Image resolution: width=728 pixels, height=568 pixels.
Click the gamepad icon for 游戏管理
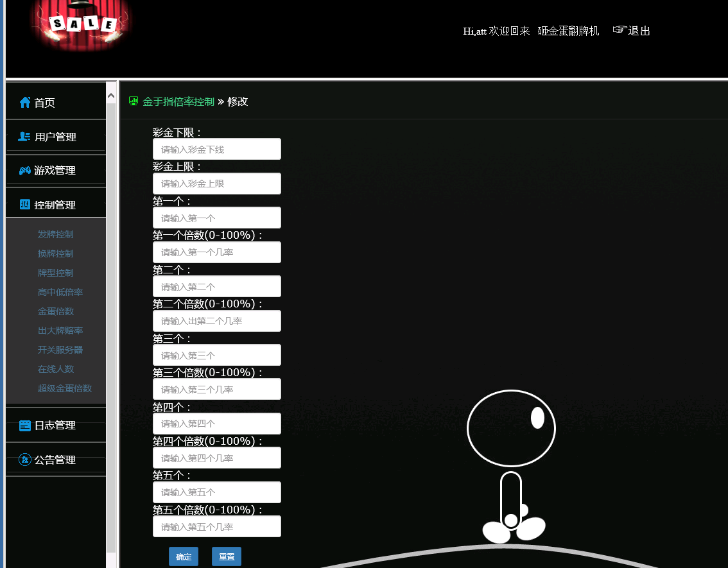point(24,170)
